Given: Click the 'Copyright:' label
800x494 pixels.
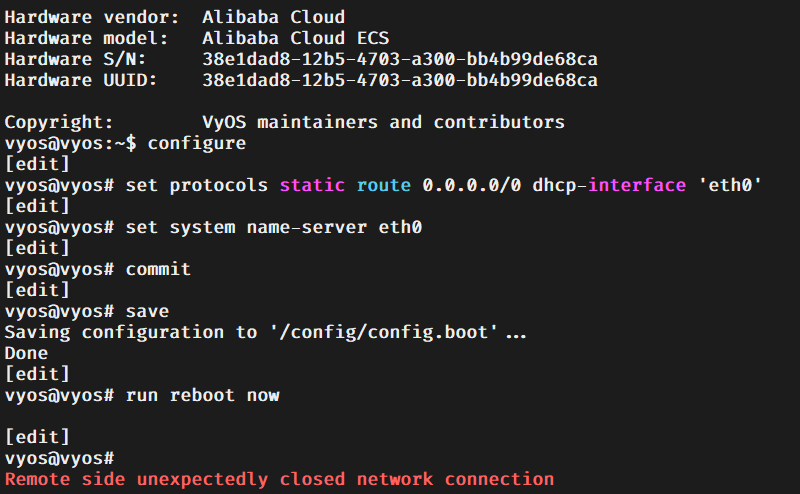Looking at the screenshot, I should tap(59, 122).
